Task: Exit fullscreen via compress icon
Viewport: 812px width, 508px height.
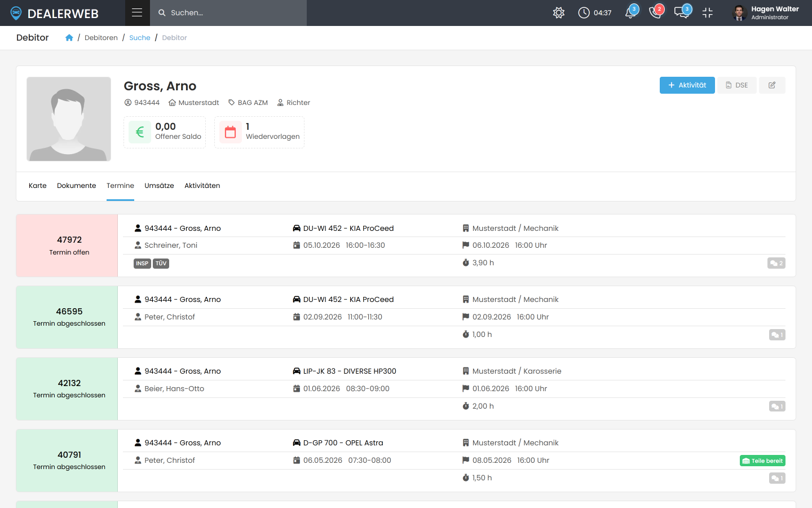Action: [708, 12]
